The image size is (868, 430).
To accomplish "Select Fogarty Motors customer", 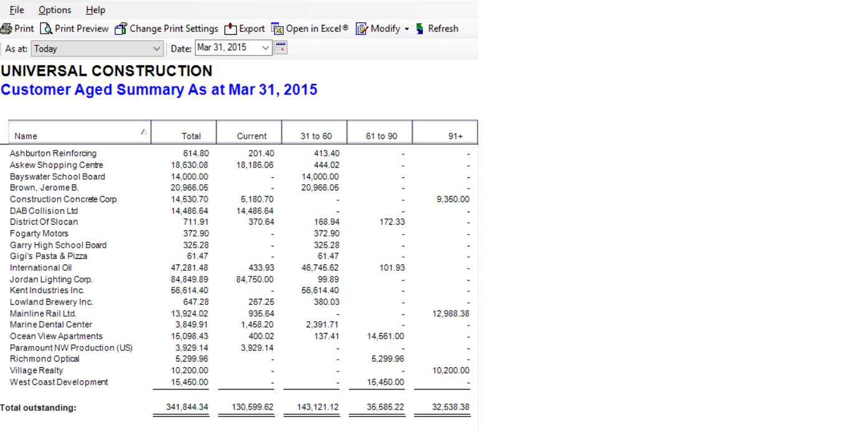I will coord(39,233).
